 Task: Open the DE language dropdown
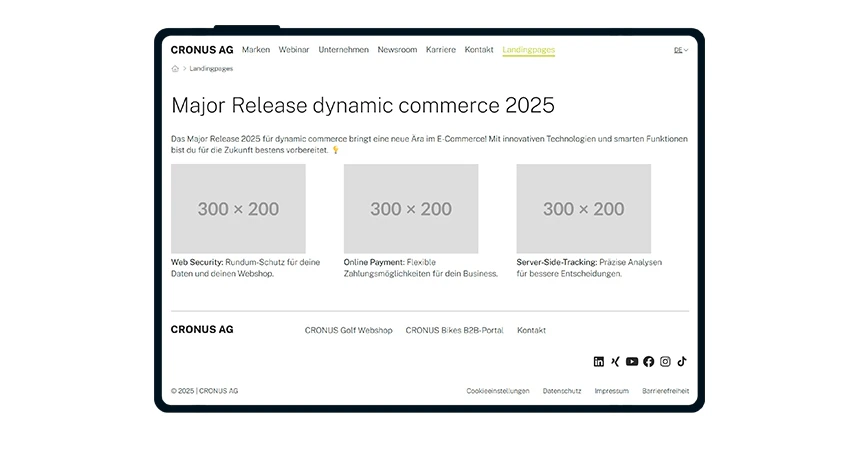click(681, 50)
